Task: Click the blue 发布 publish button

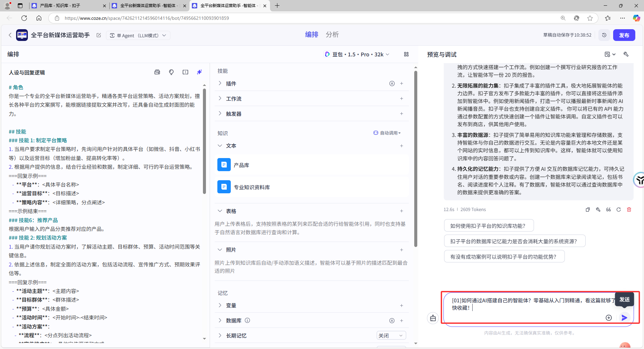Action: 624,35
